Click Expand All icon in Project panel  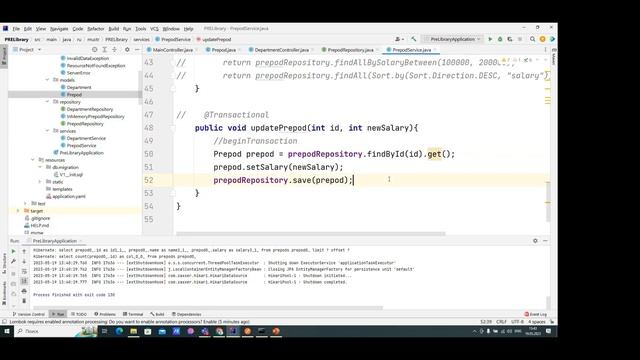(104, 49)
